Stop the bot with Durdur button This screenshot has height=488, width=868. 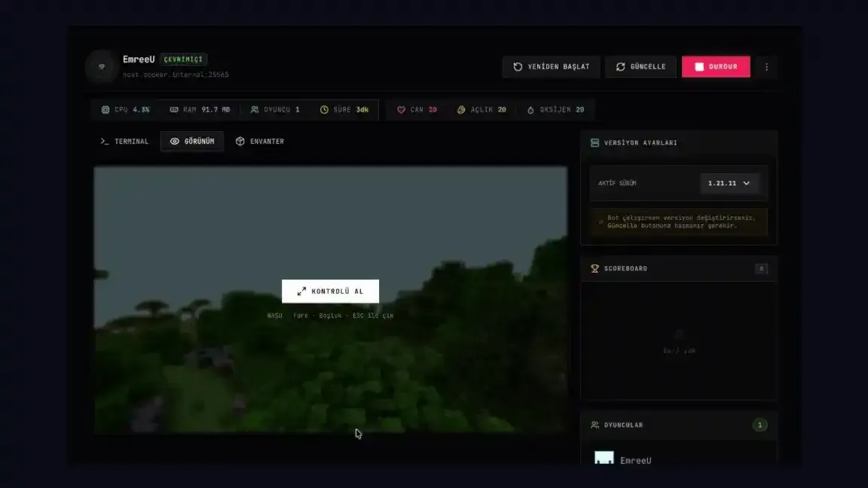click(716, 66)
